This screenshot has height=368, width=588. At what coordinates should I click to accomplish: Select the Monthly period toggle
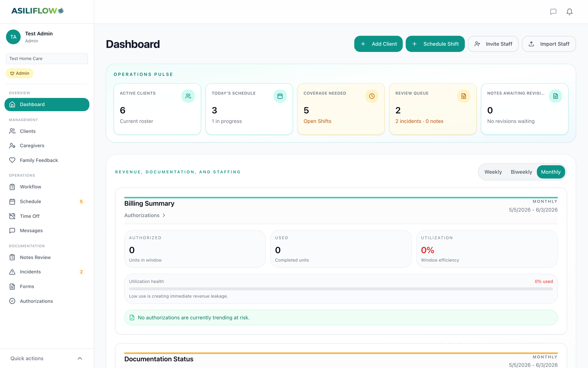pos(551,172)
